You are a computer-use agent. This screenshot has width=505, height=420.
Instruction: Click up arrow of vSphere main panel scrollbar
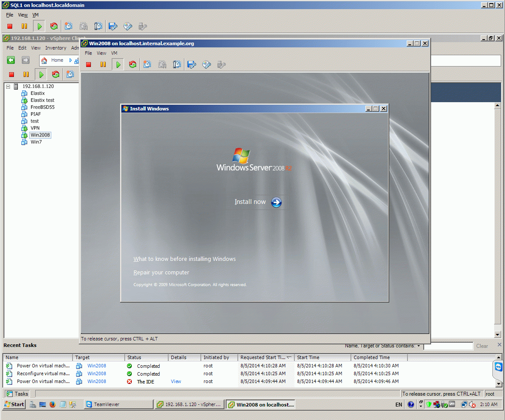coord(498,106)
